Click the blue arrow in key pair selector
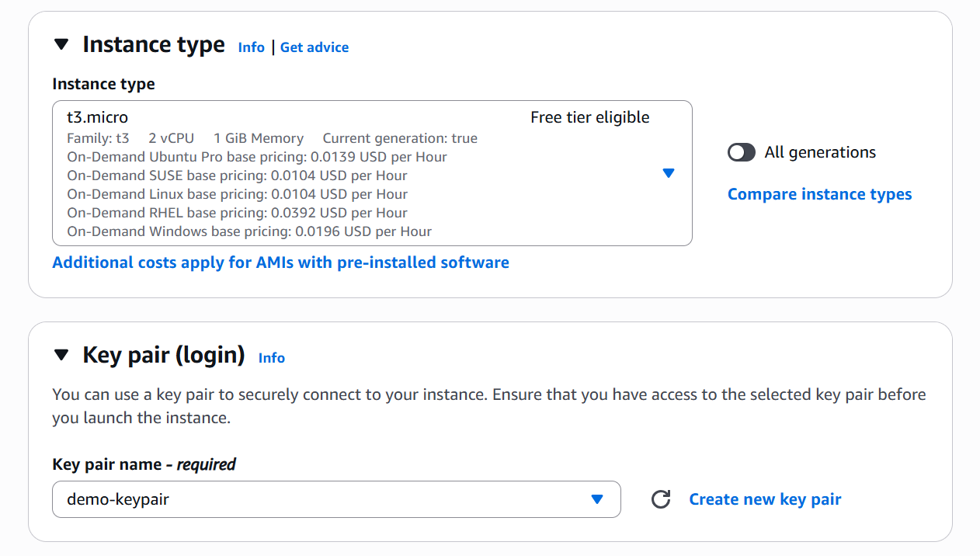 596,499
